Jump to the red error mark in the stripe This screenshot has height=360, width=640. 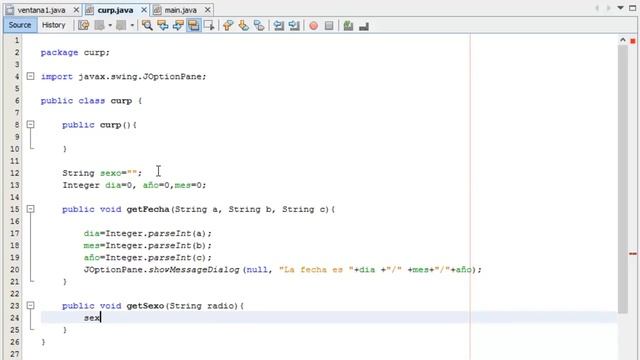point(633,254)
